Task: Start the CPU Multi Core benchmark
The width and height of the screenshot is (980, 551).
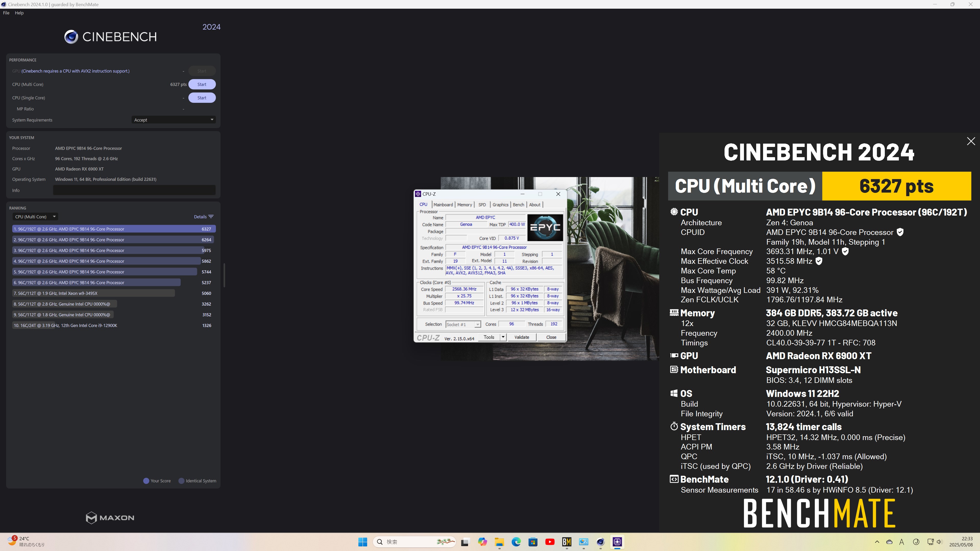Action: (x=202, y=84)
